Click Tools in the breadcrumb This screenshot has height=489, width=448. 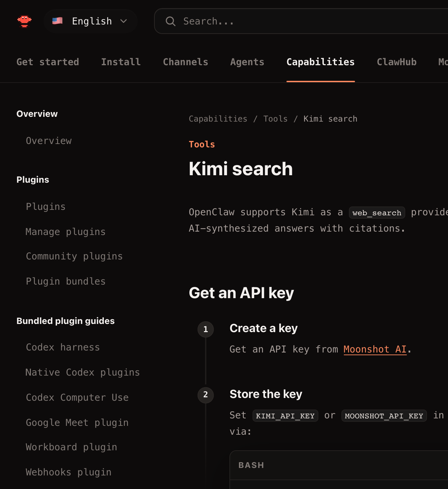point(275,119)
